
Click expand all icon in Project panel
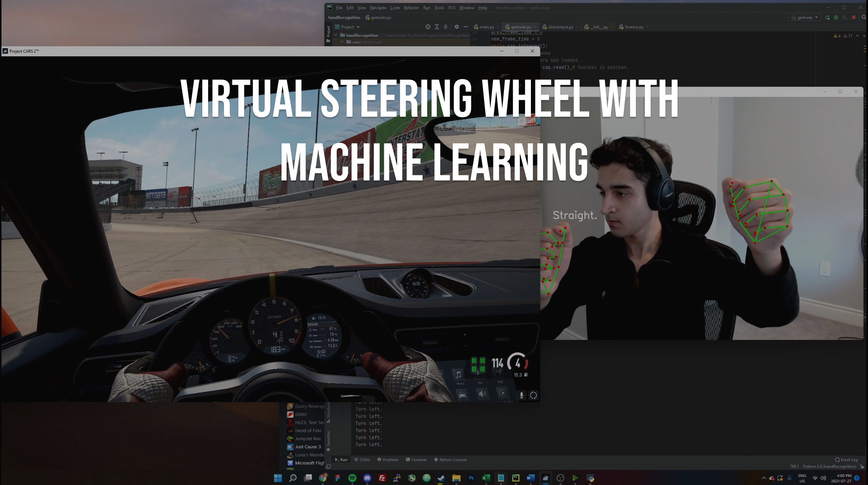[437, 27]
